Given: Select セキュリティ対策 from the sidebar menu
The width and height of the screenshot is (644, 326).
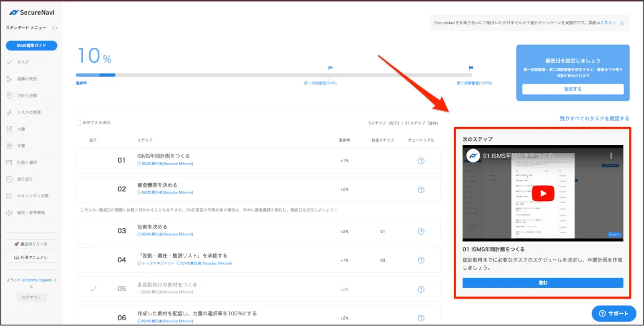Looking at the screenshot, I should coord(33,196).
